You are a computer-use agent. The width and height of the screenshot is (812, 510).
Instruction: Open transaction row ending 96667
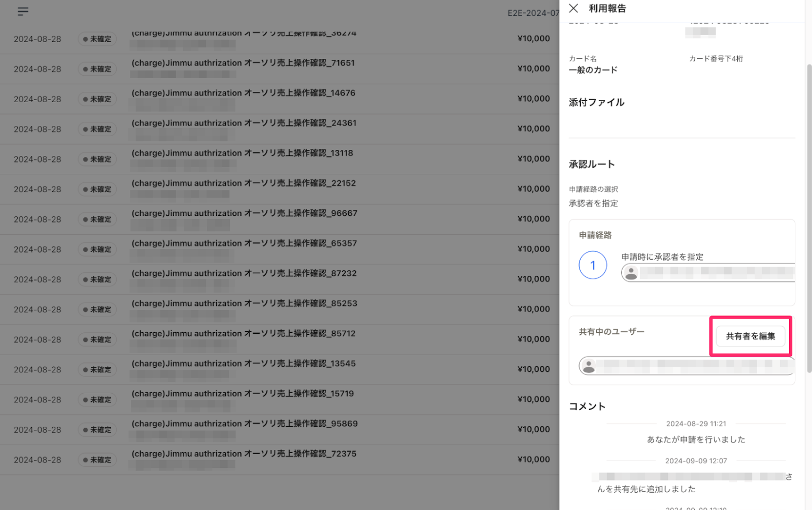pos(280,219)
